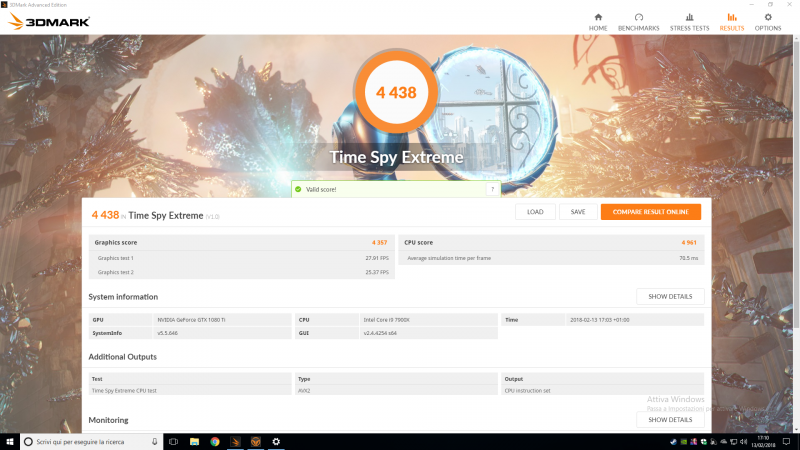Click the Cortana microphone icon

pos(153,441)
